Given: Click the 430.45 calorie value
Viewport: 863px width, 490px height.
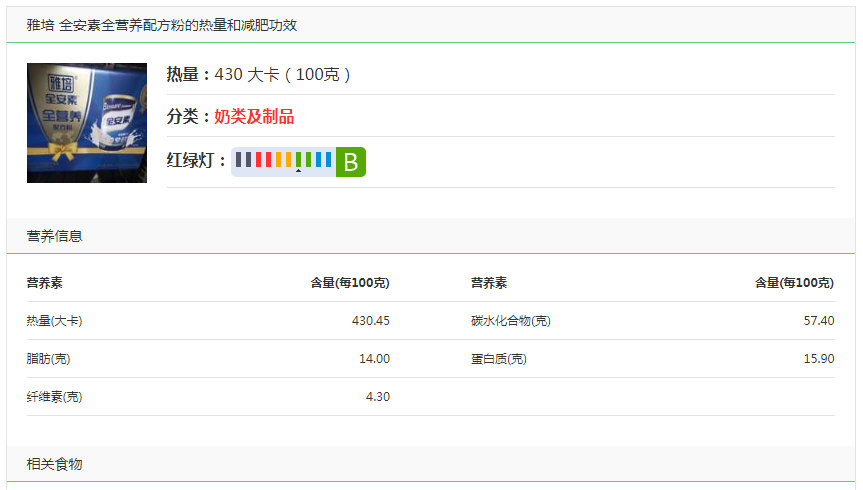Looking at the screenshot, I should pos(370,321).
